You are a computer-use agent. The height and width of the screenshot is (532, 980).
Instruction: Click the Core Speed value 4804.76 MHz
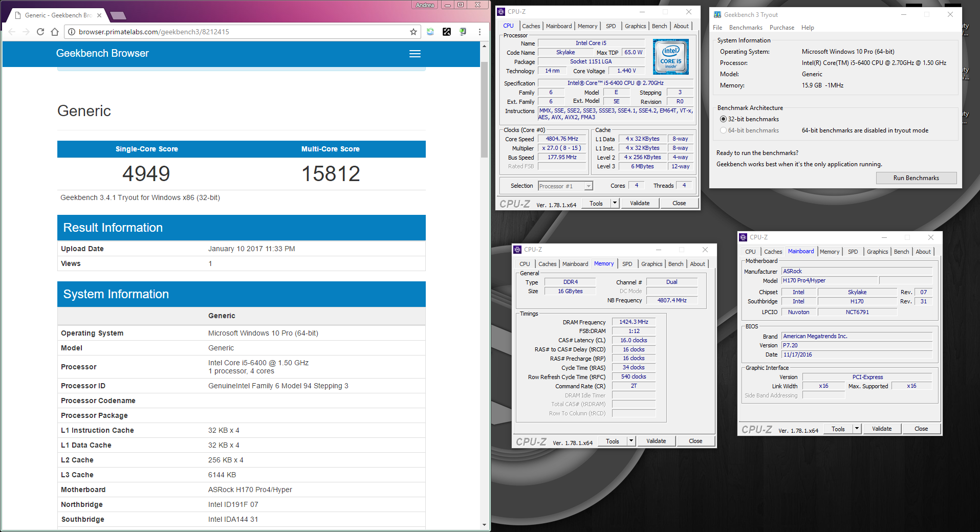pos(562,139)
